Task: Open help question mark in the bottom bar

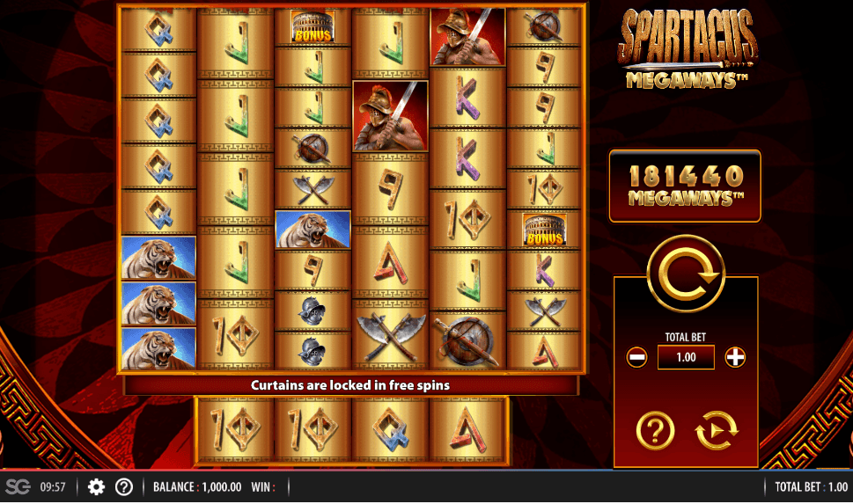Action: [124, 486]
